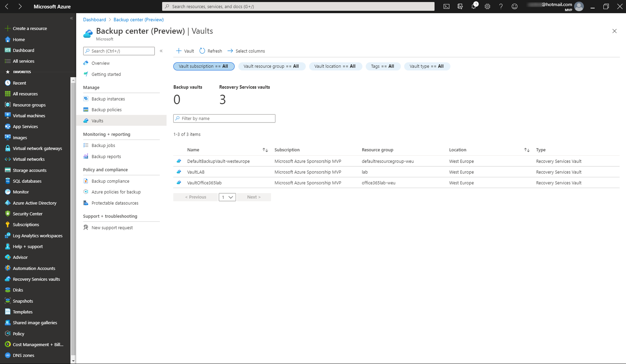Go to Home in portal menu
Viewport: 626px width, 364px height.
click(19, 39)
